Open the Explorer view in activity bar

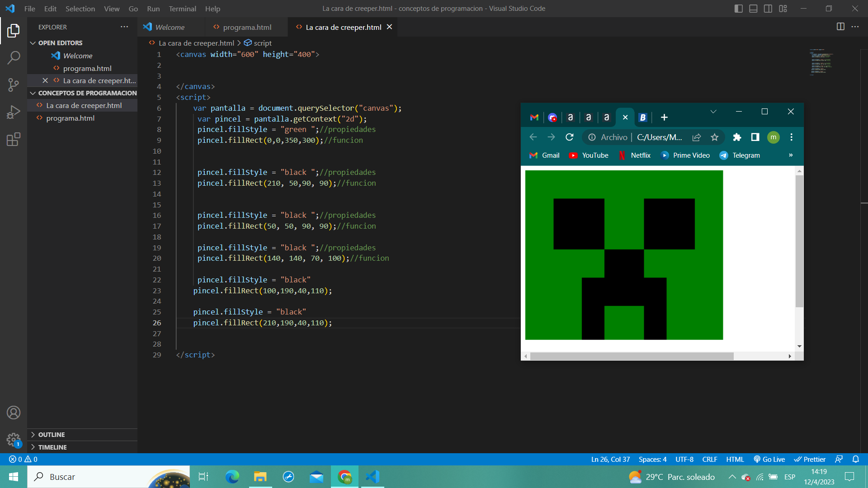tap(14, 31)
